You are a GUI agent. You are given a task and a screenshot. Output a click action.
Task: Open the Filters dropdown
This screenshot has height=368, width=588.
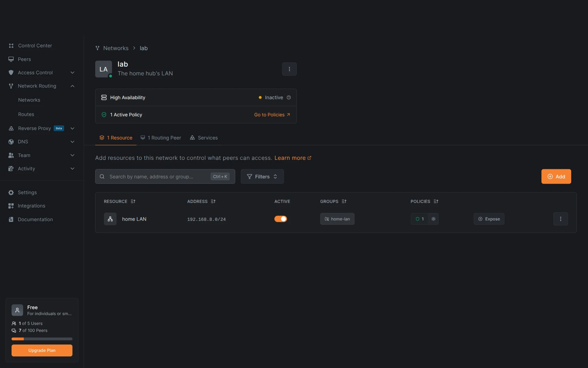pyautogui.click(x=262, y=177)
